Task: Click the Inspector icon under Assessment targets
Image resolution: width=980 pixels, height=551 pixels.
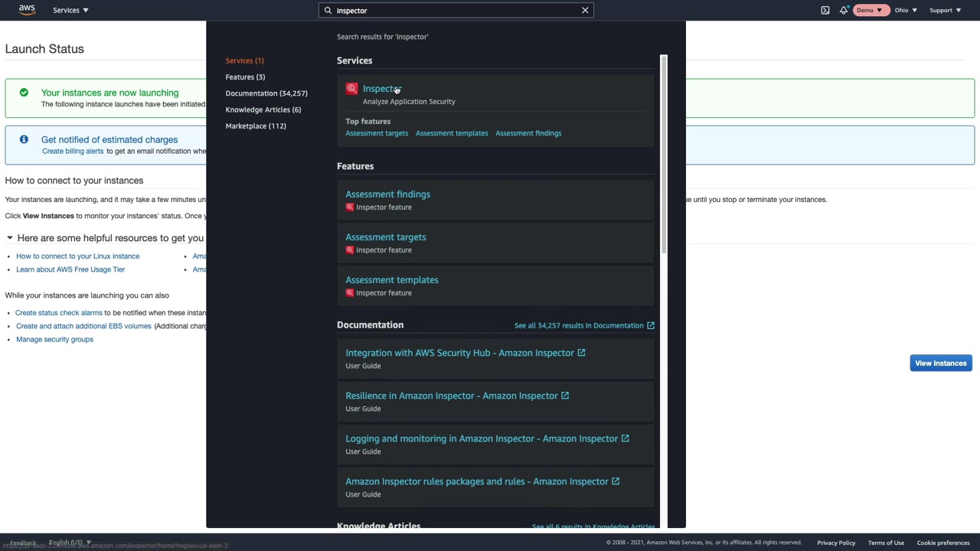Action: [350, 250]
